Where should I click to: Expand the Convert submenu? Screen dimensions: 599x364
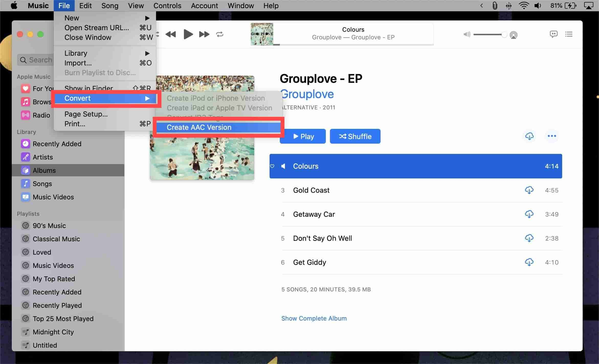point(105,98)
